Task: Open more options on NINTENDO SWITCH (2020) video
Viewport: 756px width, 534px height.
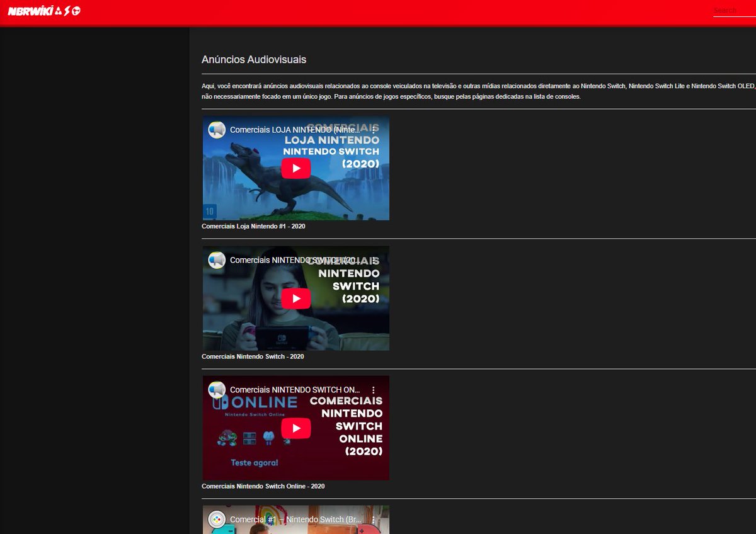Action: coord(373,260)
